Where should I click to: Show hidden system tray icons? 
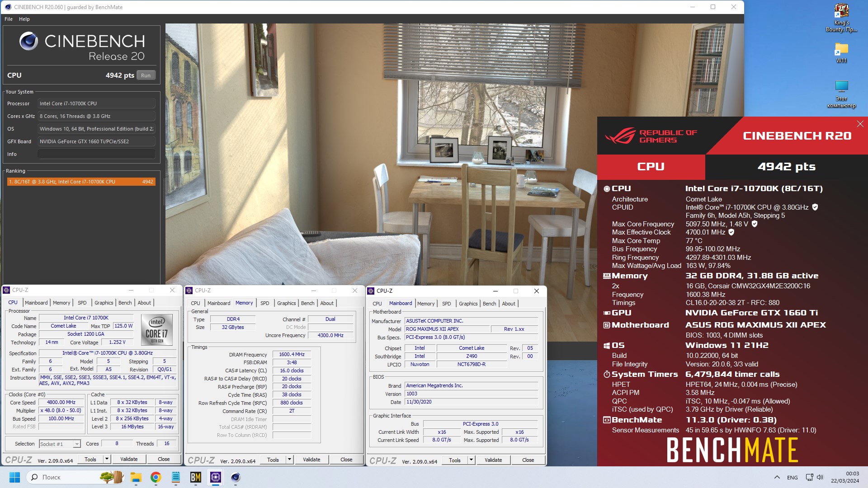[x=777, y=477]
